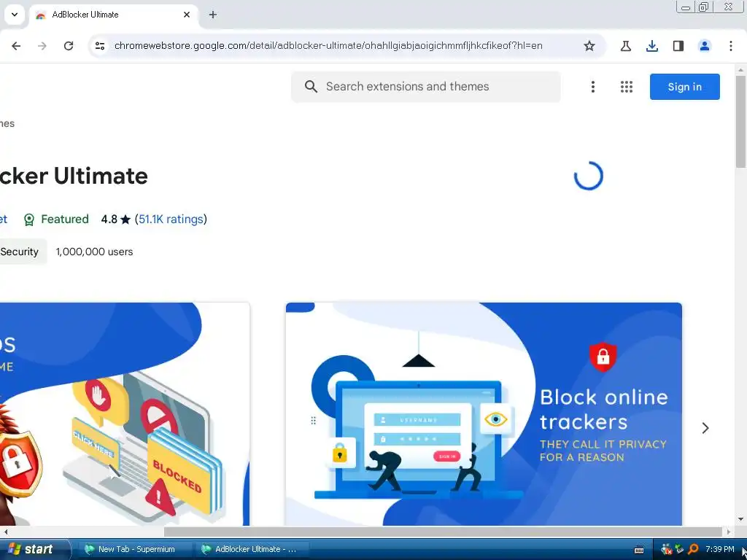
Task: Reload the current page
Action: (x=69, y=46)
